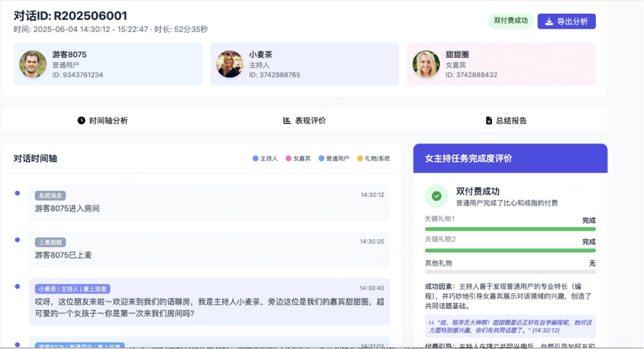The height and width of the screenshot is (349, 644).
Task: Select the 普通用户 legend dot
Action: (x=321, y=158)
